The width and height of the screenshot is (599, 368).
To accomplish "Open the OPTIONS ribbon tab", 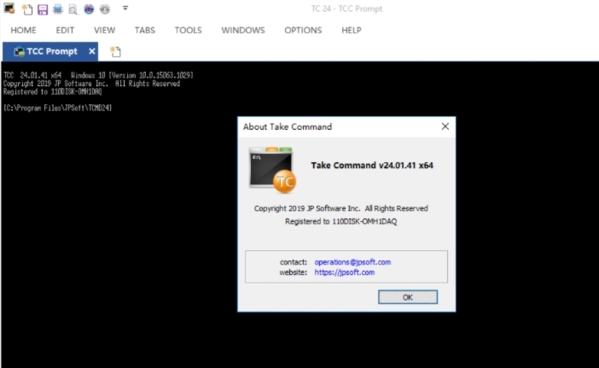I will coord(303,30).
